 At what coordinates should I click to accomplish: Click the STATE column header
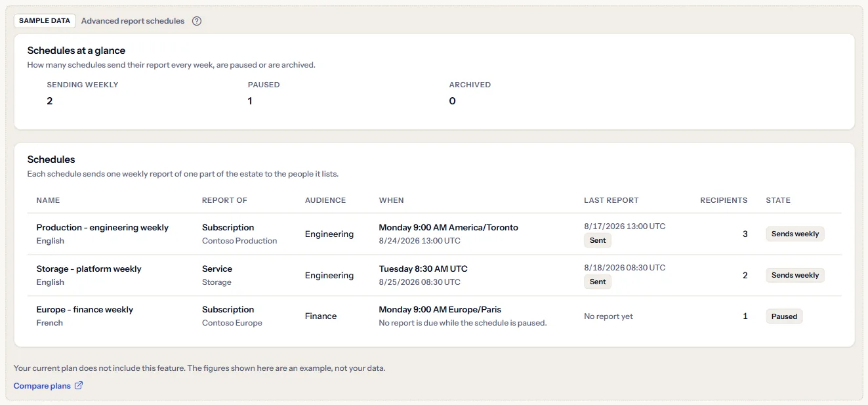click(x=778, y=200)
